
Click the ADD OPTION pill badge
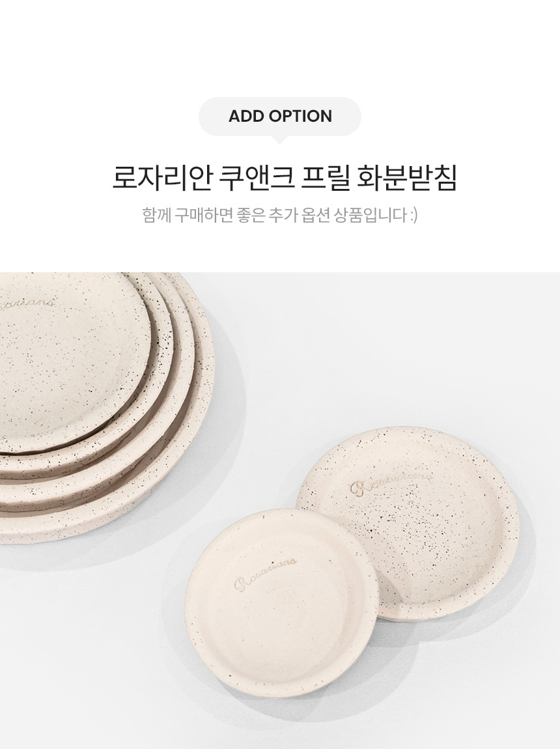(x=280, y=117)
